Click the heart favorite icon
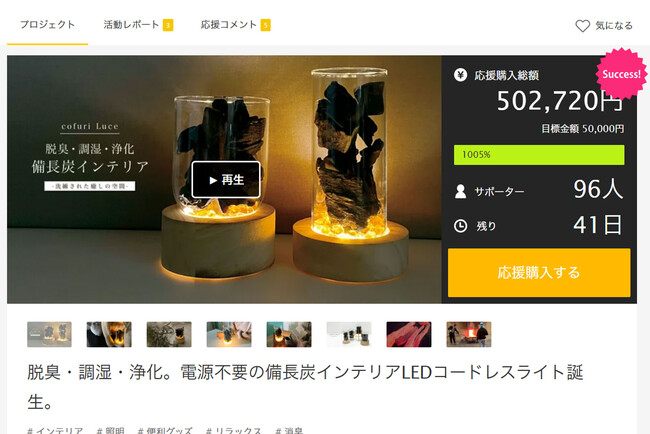 coord(582,26)
